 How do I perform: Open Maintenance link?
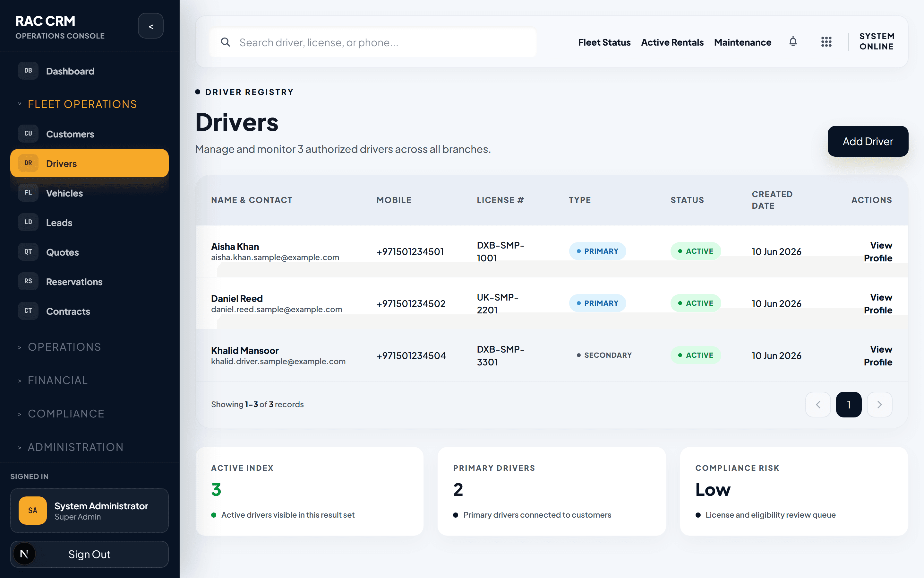coord(742,42)
